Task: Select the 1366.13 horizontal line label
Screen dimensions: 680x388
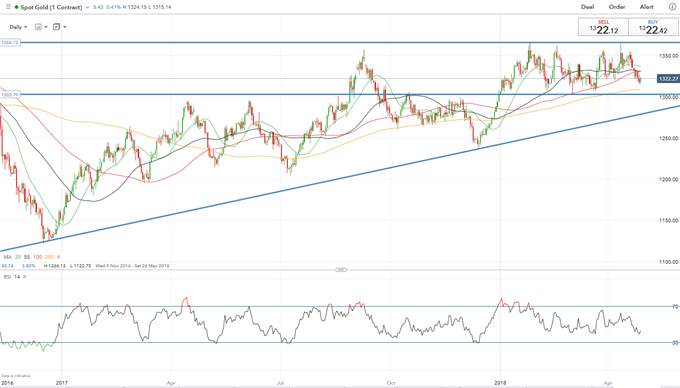Action: [x=10, y=42]
